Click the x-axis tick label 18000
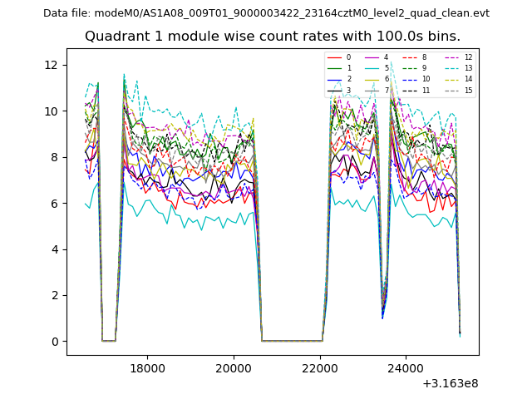The image size is (532, 399). (146, 367)
